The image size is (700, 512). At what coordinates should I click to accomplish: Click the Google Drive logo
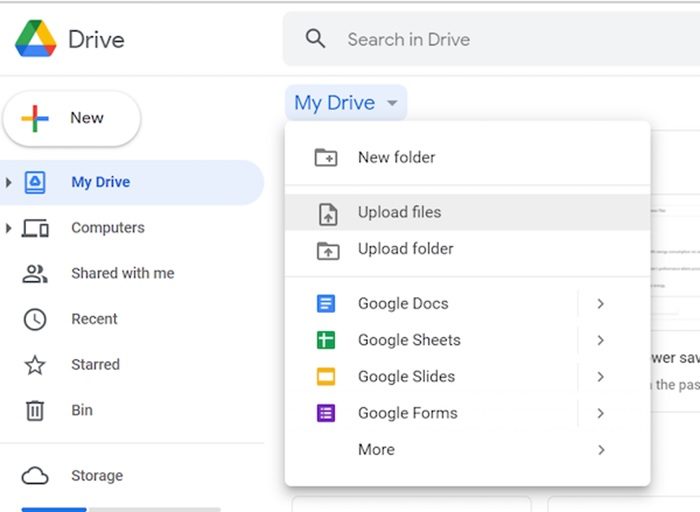(x=35, y=40)
